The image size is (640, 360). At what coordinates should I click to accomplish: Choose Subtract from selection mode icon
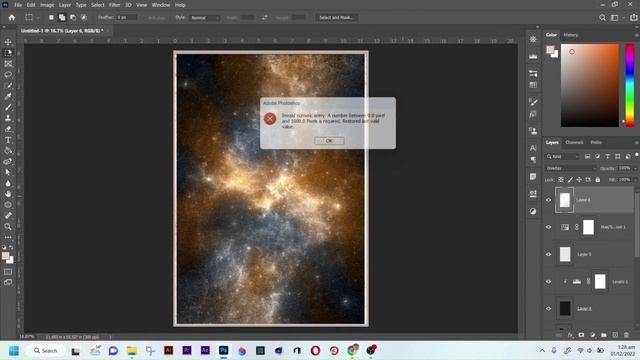pos(73,18)
